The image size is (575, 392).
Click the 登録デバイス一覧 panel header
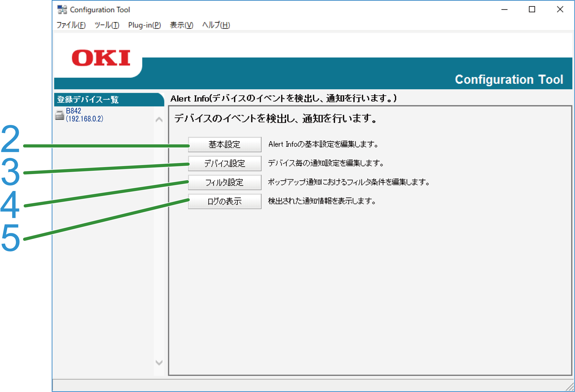(109, 100)
